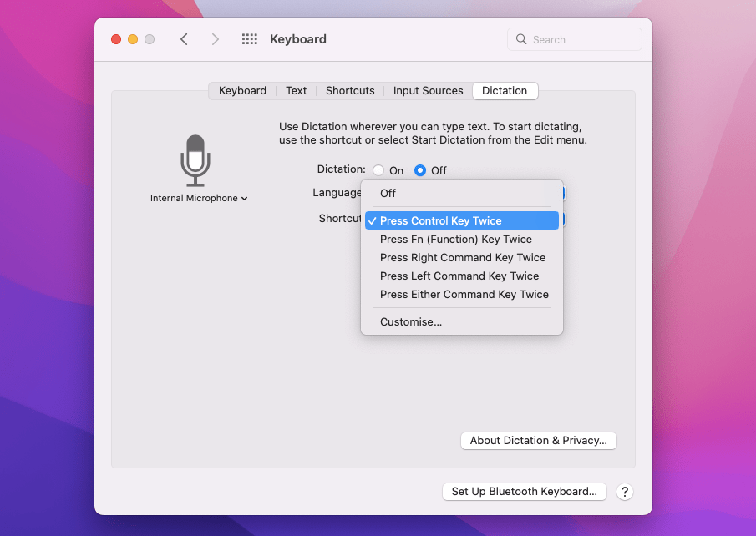Select Press Fn (Function) Key Twice
The width and height of the screenshot is (756, 536).
tap(462, 239)
